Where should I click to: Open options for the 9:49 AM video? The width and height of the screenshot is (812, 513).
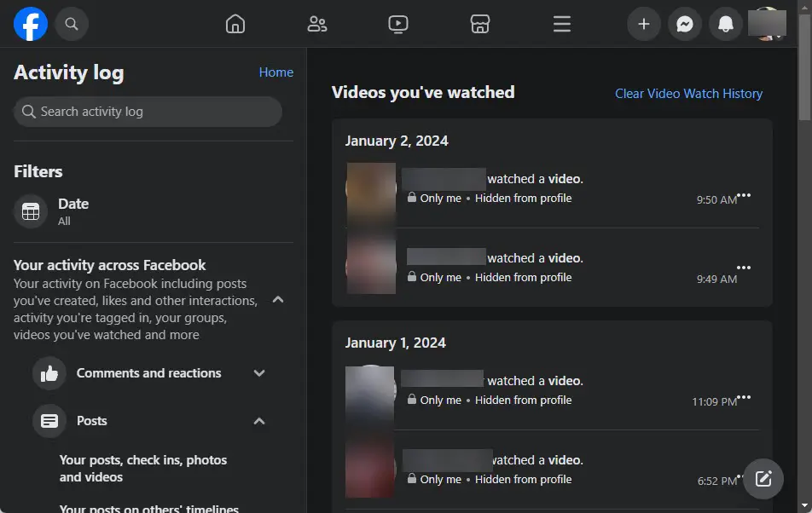pyautogui.click(x=744, y=268)
